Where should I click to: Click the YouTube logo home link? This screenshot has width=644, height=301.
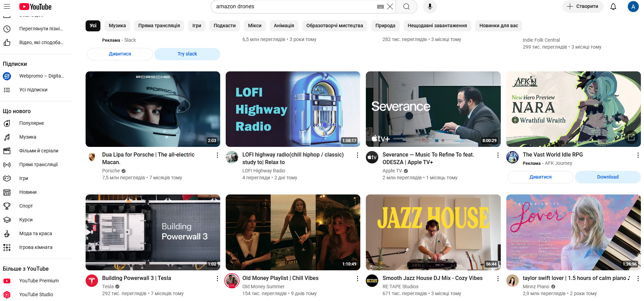pos(35,7)
